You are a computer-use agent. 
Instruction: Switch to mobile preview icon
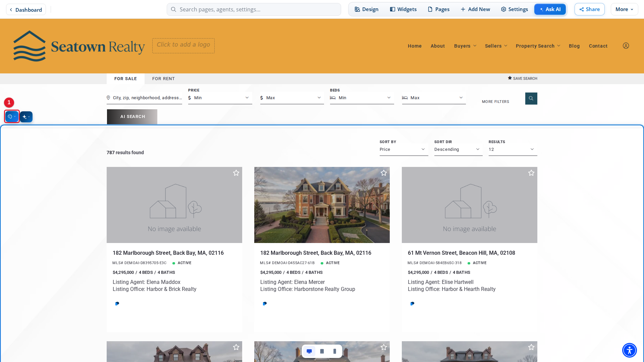[335, 351]
